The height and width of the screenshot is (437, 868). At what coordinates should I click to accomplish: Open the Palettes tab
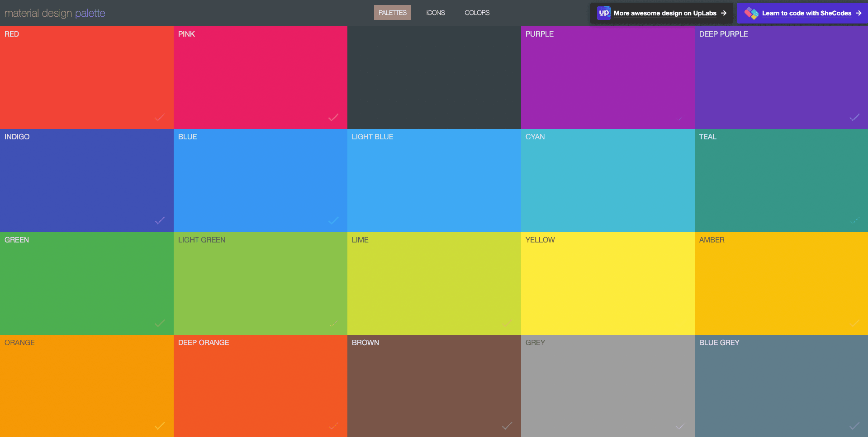tap(392, 13)
